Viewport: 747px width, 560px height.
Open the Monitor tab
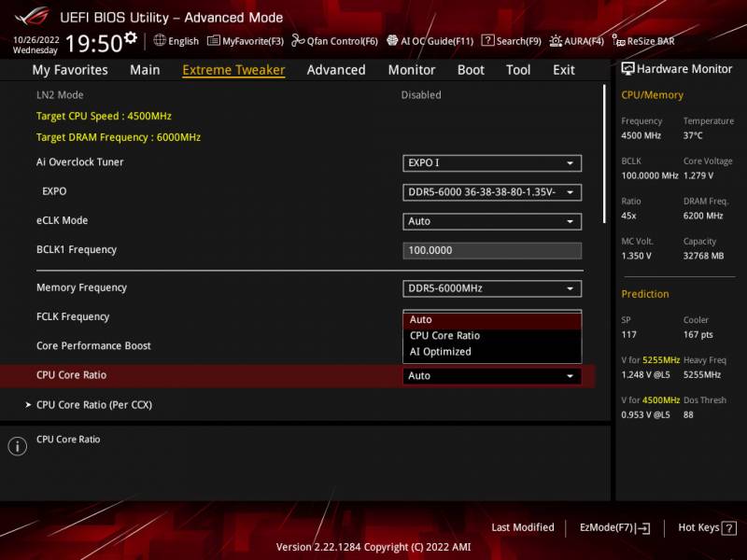tap(412, 70)
